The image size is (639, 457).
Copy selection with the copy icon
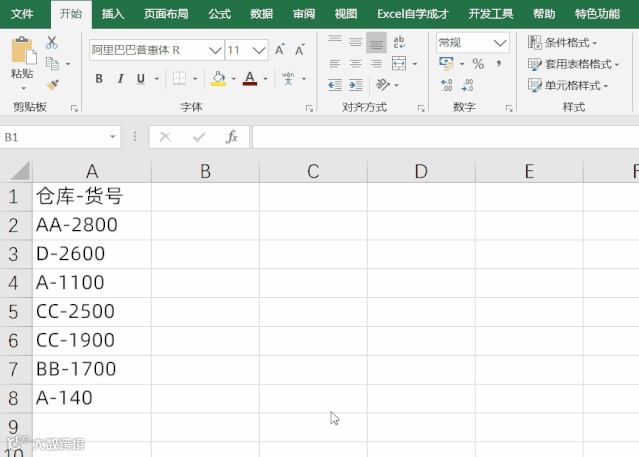[52, 64]
